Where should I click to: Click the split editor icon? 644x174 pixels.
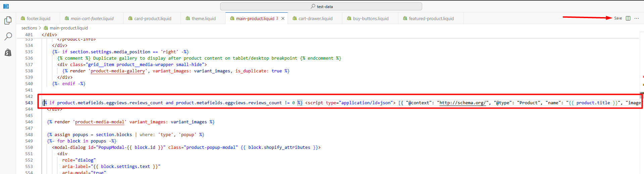point(628,18)
